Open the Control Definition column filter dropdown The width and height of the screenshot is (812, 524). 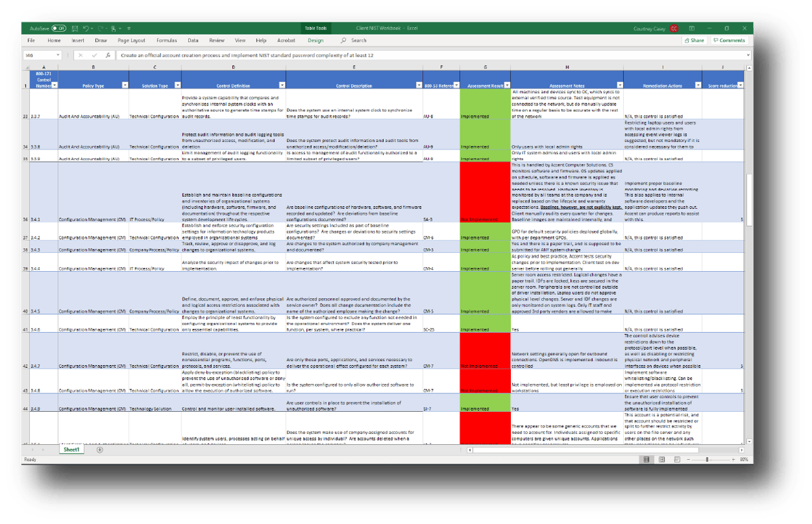pyautogui.click(x=281, y=85)
